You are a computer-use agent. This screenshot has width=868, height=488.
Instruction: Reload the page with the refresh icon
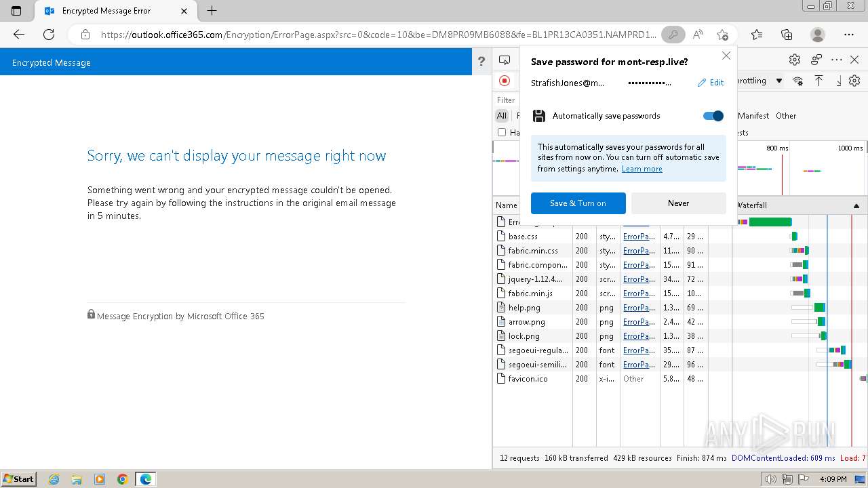click(x=49, y=35)
